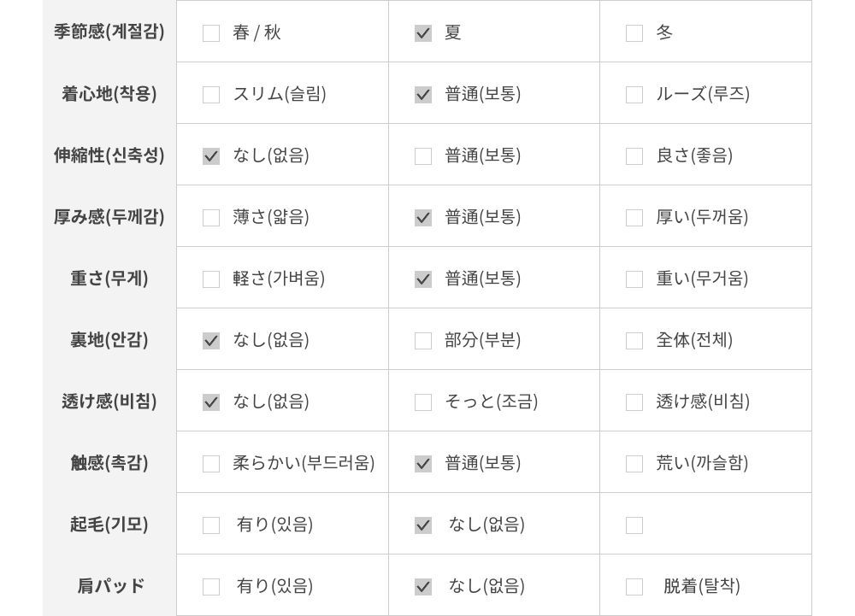The width and height of the screenshot is (855, 616).
Task: Select the 軽さ(가벼움) weight checkbox
Action: (211, 279)
